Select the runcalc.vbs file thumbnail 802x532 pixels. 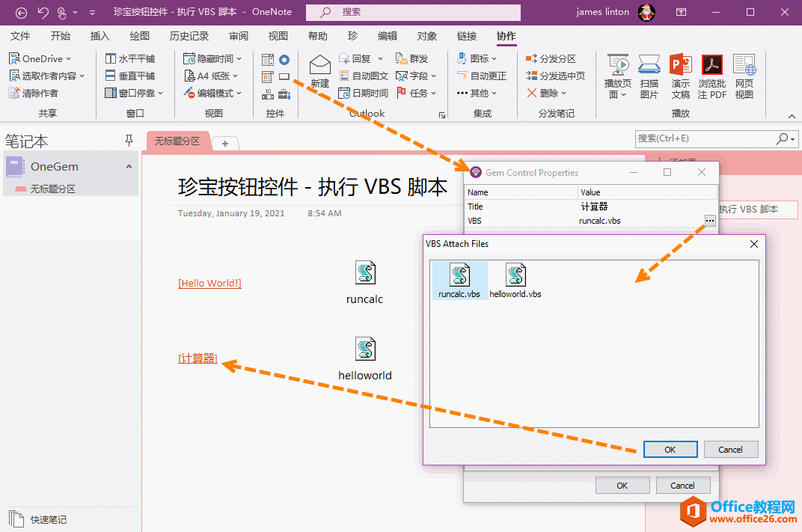459,277
